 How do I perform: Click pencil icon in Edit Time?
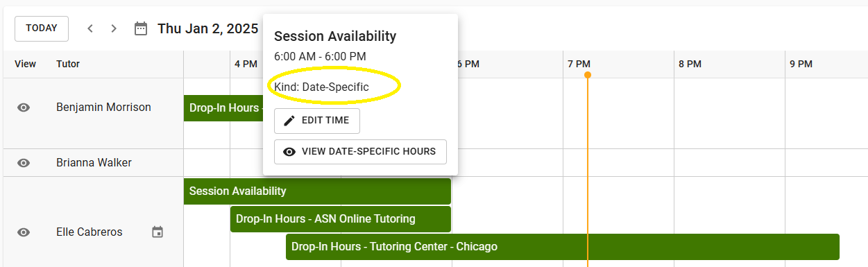click(x=289, y=121)
